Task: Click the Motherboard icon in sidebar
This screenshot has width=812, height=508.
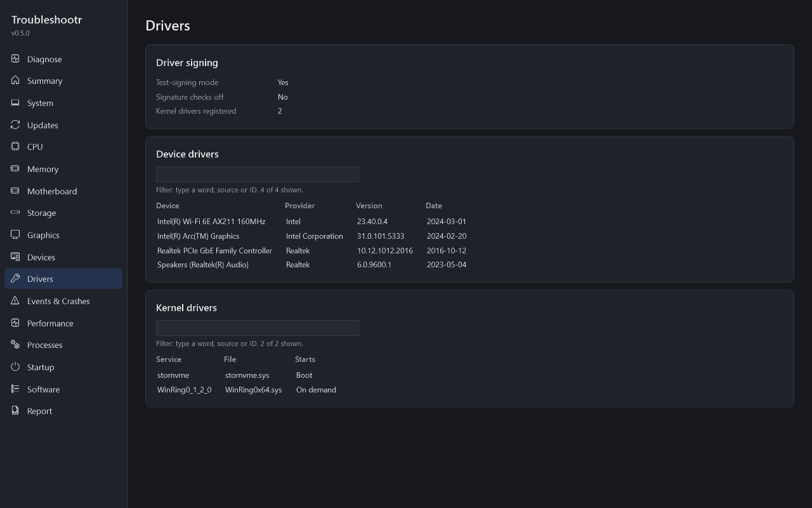Action: (x=15, y=190)
